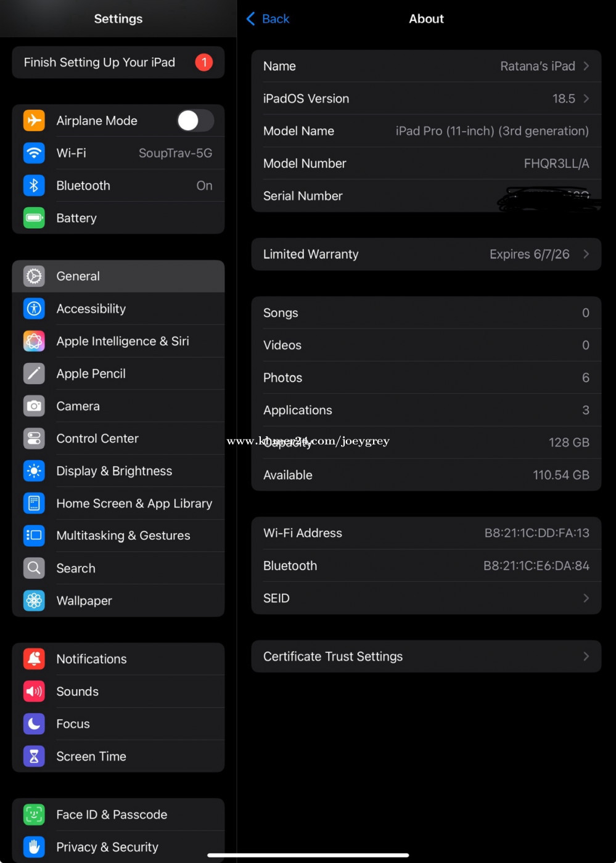
Task: Tap Expires 6/7/26 warranty value
Action: pos(530,254)
